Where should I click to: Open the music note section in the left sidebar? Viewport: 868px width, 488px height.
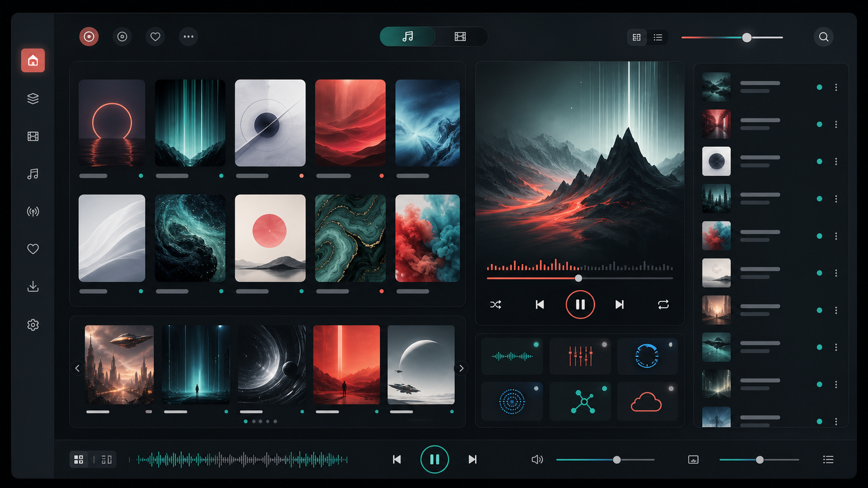(33, 174)
